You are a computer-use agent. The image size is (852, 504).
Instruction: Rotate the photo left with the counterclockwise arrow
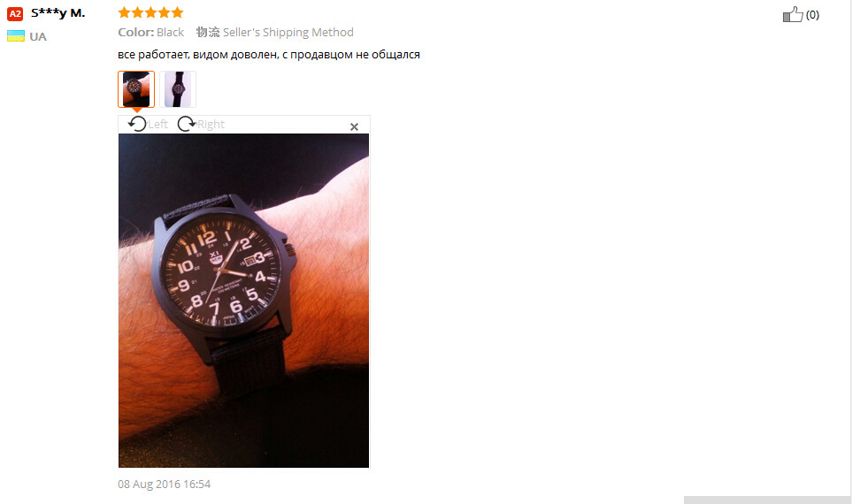pyautogui.click(x=137, y=124)
